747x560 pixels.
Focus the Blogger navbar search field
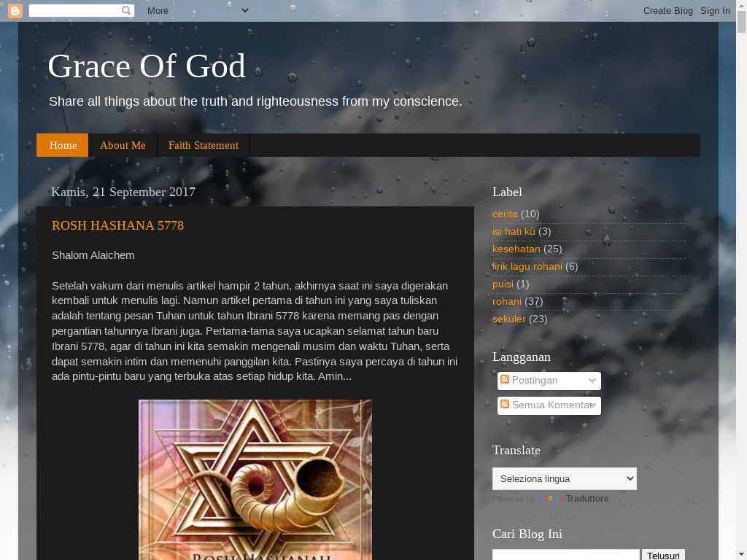coord(76,10)
